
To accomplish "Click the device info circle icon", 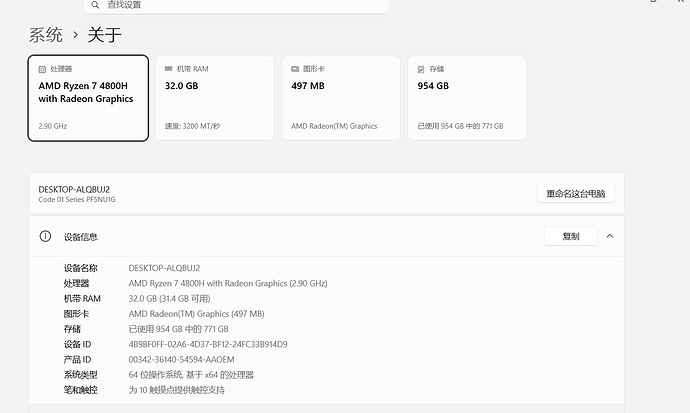I will click(45, 236).
